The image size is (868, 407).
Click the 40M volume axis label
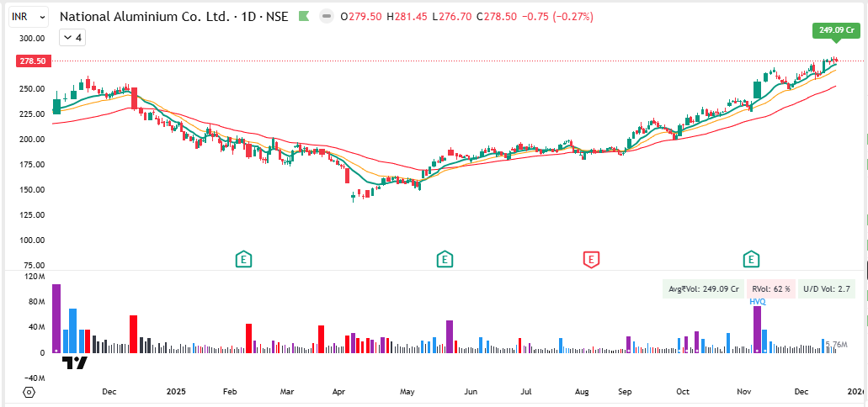click(x=36, y=327)
